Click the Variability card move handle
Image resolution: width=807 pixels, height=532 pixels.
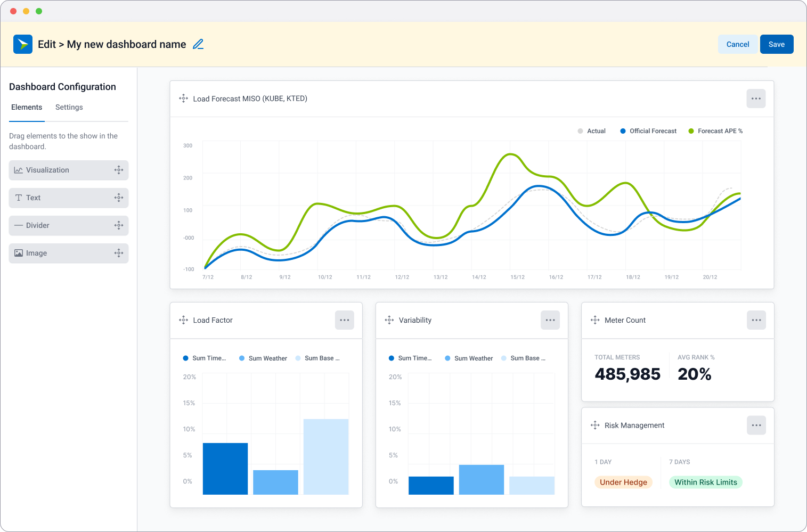pyautogui.click(x=389, y=320)
